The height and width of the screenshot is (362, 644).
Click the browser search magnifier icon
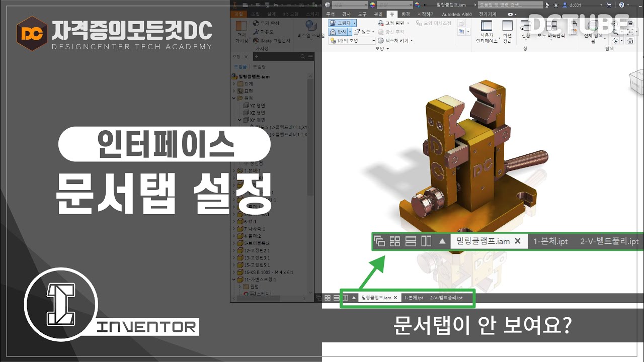click(x=302, y=56)
